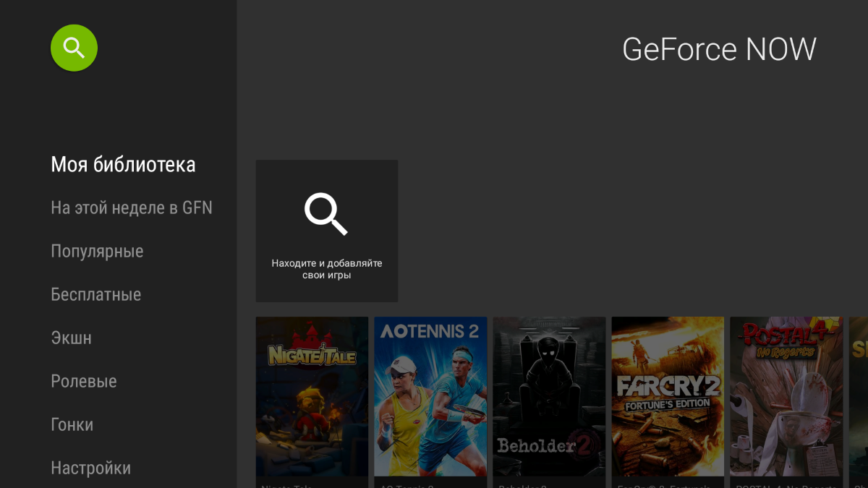Click the green search button
This screenshot has height=488, width=868.
coord(74,48)
